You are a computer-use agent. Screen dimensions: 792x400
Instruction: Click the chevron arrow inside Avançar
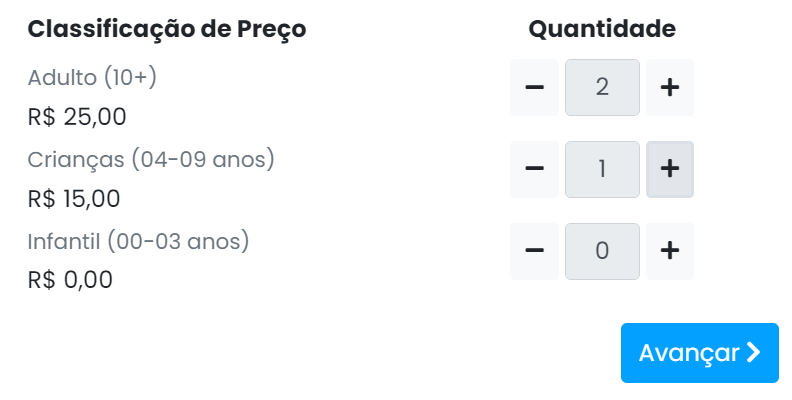[x=753, y=353]
